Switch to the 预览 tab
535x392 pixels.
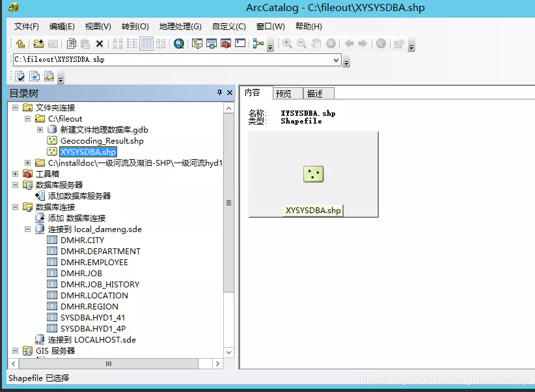point(288,94)
